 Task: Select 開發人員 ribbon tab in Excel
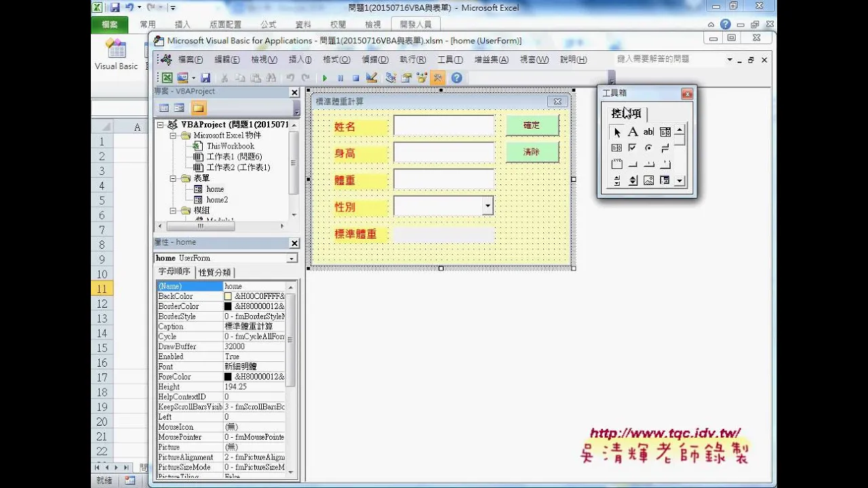pyautogui.click(x=415, y=24)
